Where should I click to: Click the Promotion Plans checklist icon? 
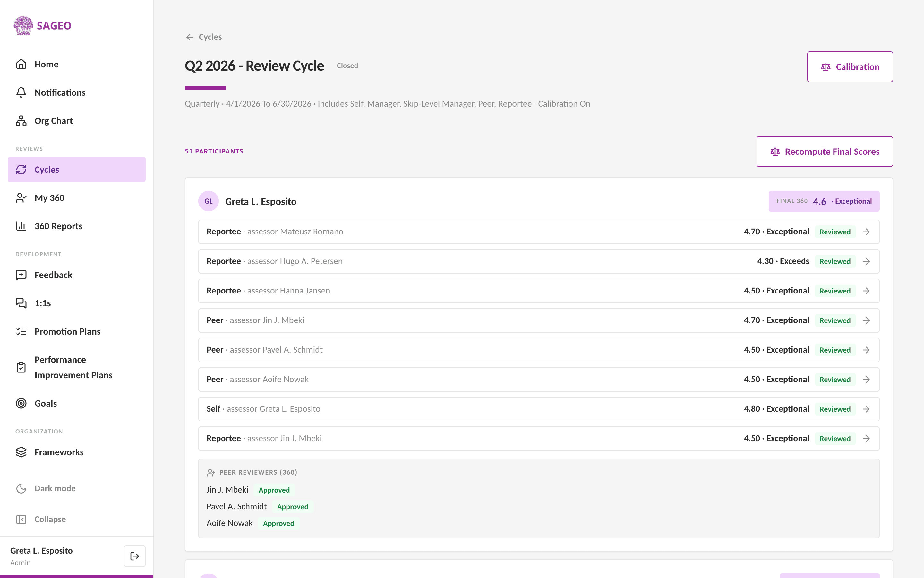click(21, 331)
